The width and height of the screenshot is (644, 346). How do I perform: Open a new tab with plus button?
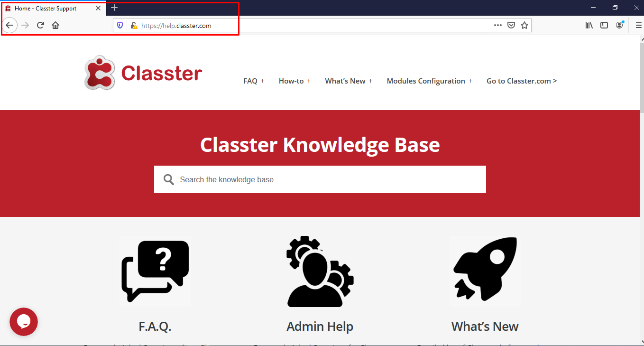coord(114,8)
